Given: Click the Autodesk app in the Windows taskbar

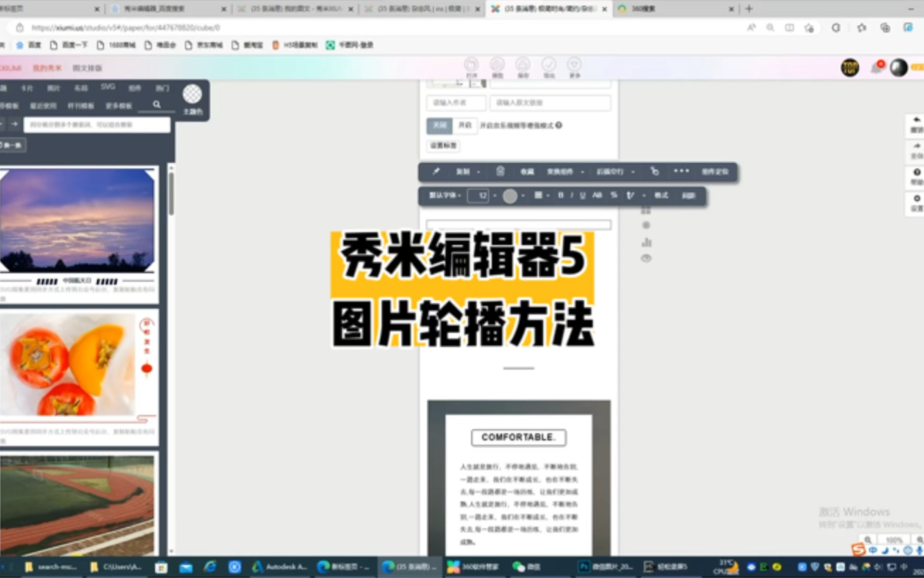Looking at the screenshot, I should (x=279, y=566).
